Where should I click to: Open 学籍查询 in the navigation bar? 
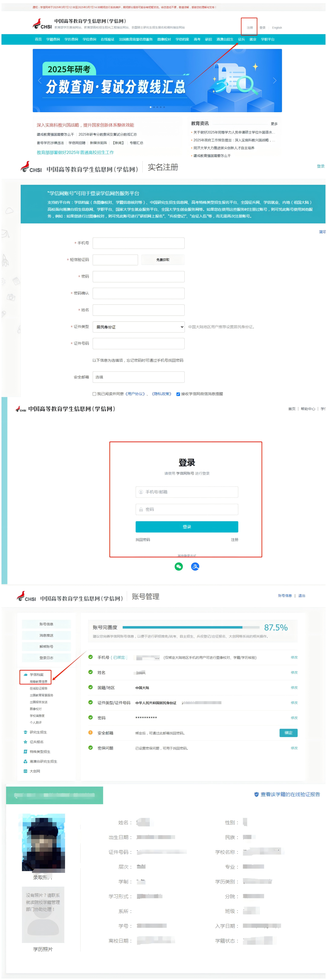[53, 39]
